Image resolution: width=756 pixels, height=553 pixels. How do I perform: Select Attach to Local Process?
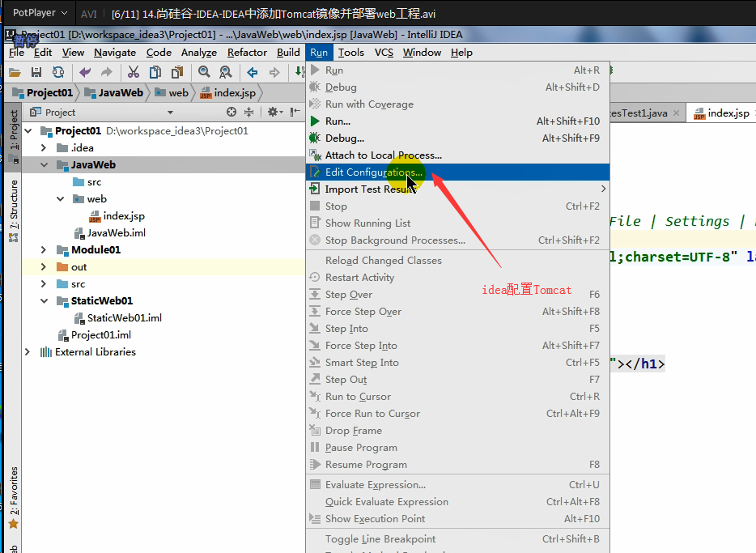[x=457, y=155]
